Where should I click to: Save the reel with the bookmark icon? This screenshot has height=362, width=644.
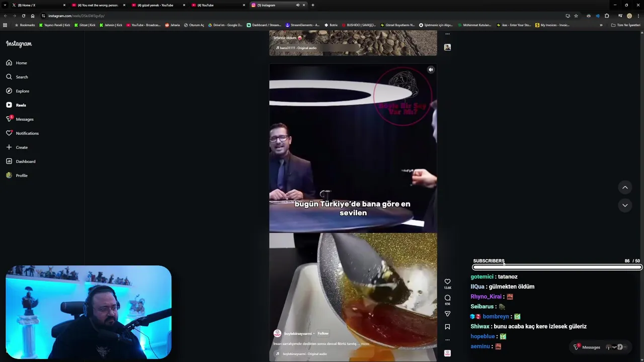pos(447,327)
